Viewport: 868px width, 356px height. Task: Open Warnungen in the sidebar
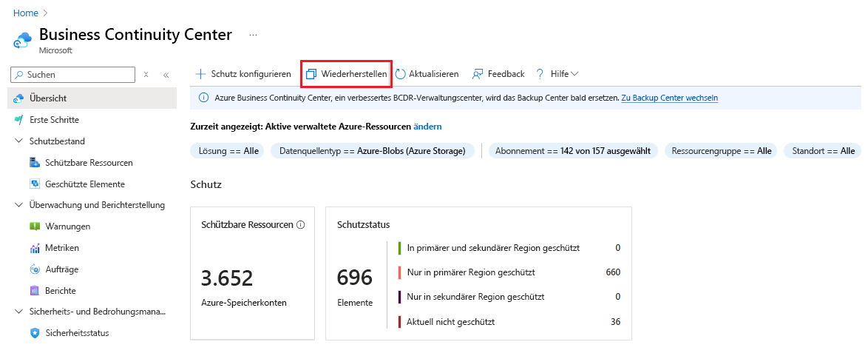click(67, 226)
